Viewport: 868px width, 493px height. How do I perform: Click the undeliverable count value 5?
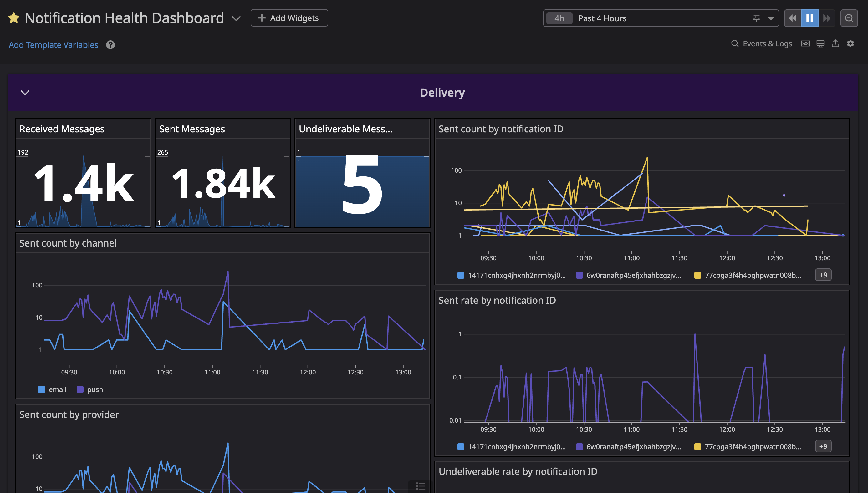click(x=362, y=185)
